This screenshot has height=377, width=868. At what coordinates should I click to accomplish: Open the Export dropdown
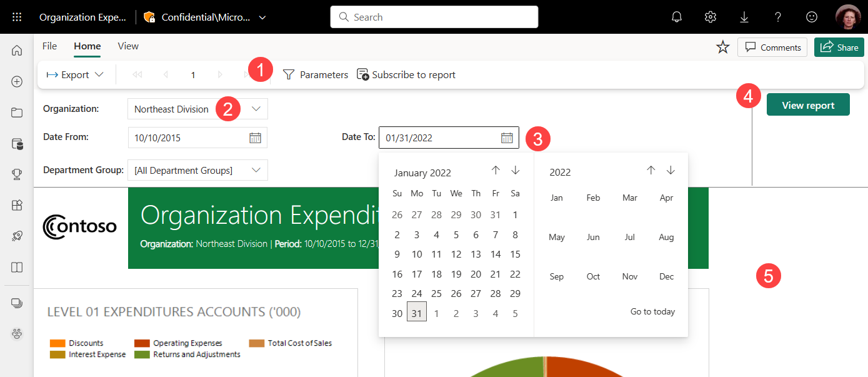tap(76, 75)
